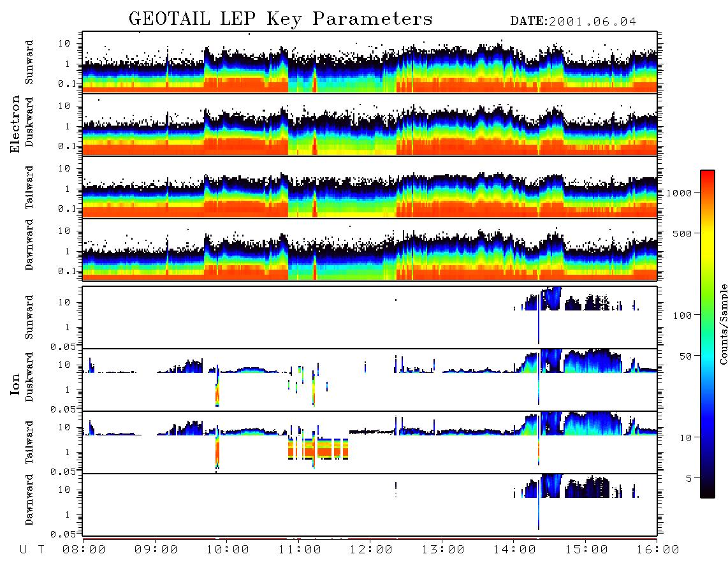Click the "08:00" time tick label
This screenshot has width=728, height=561.
click(x=84, y=550)
